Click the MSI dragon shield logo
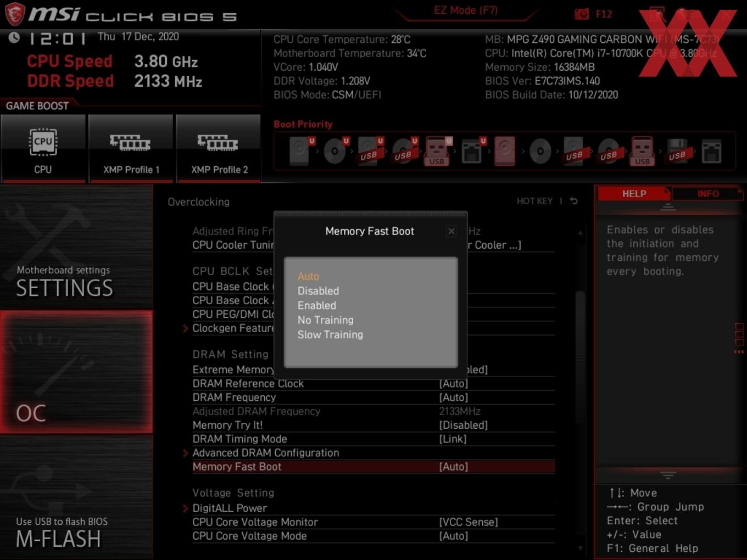Viewport: 747px width, 560px height. click(x=15, y=14)
